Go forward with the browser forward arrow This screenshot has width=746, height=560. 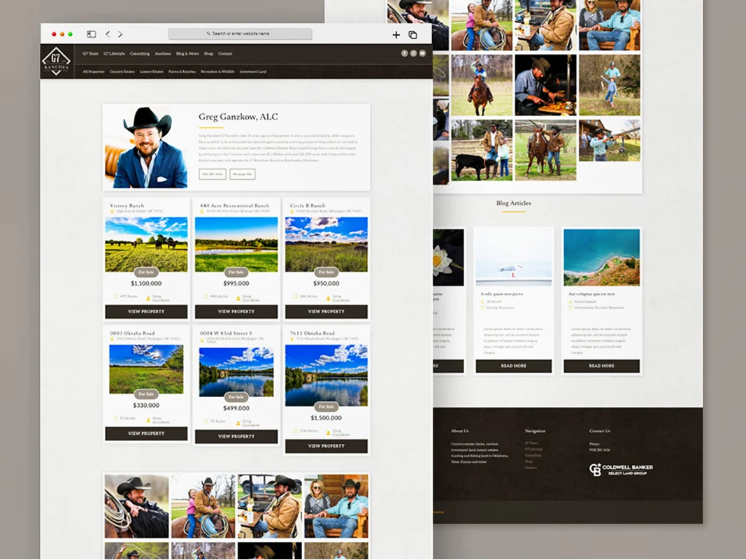point(120,34)
